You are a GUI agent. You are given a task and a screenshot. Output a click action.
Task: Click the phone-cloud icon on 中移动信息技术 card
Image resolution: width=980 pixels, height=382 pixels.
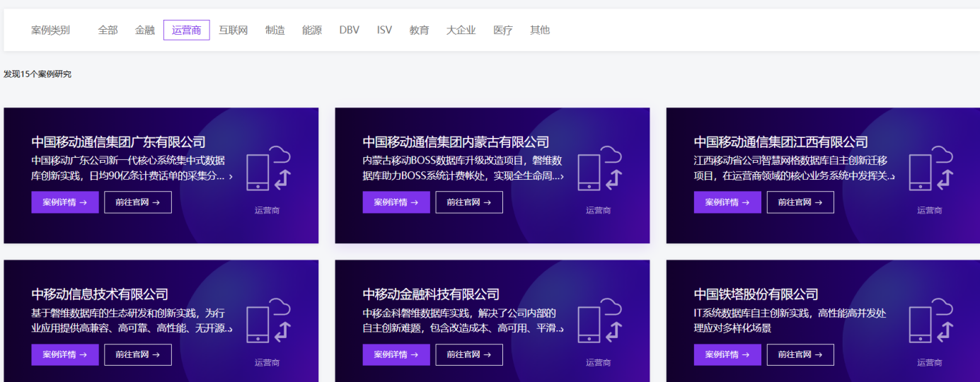pos(268,320)
